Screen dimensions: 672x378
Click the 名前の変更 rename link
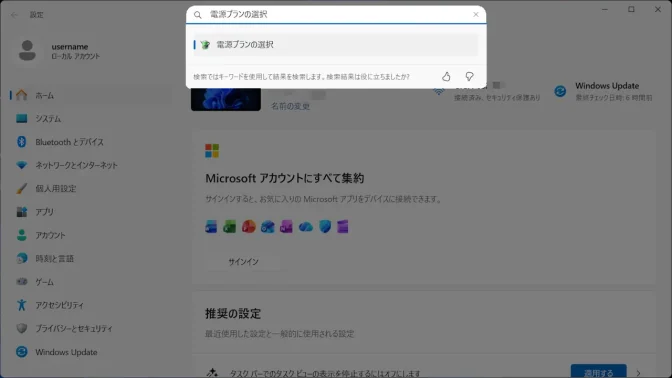click(290, 106)
